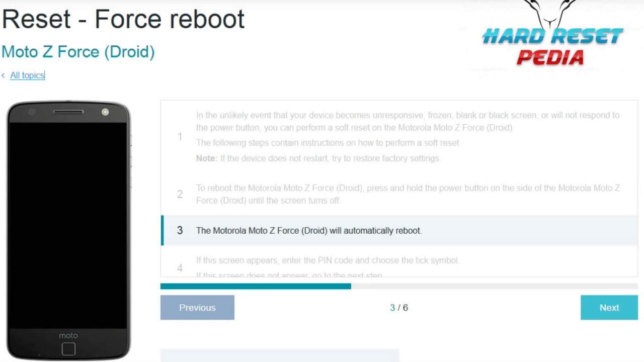Tap the phone's square home button

point(68,348)
